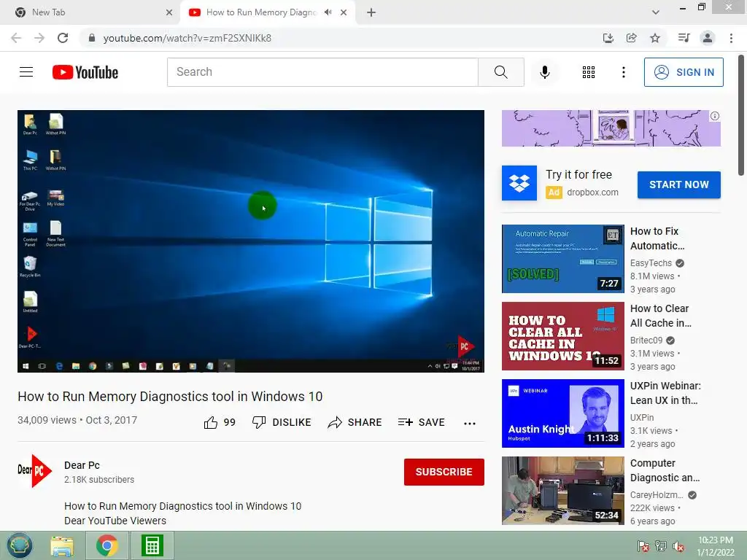Close the New Tab tab
This screenshot has height=560, width=747.
point(169,12)
